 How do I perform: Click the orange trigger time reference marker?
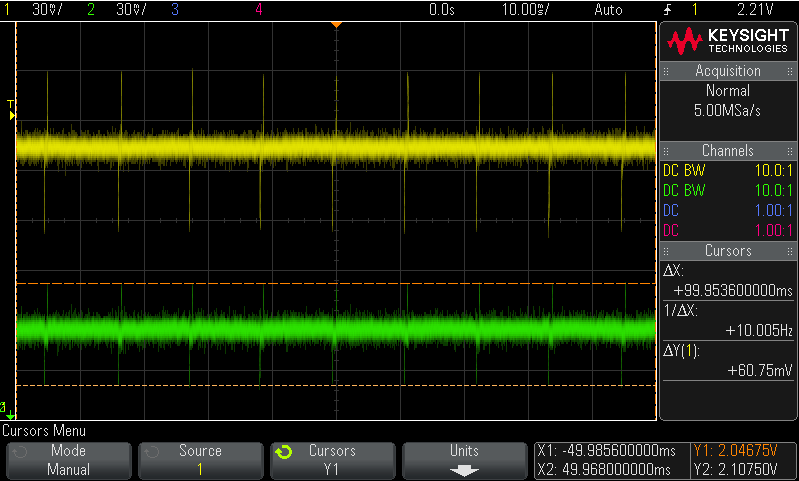click(x=336, y=24)
